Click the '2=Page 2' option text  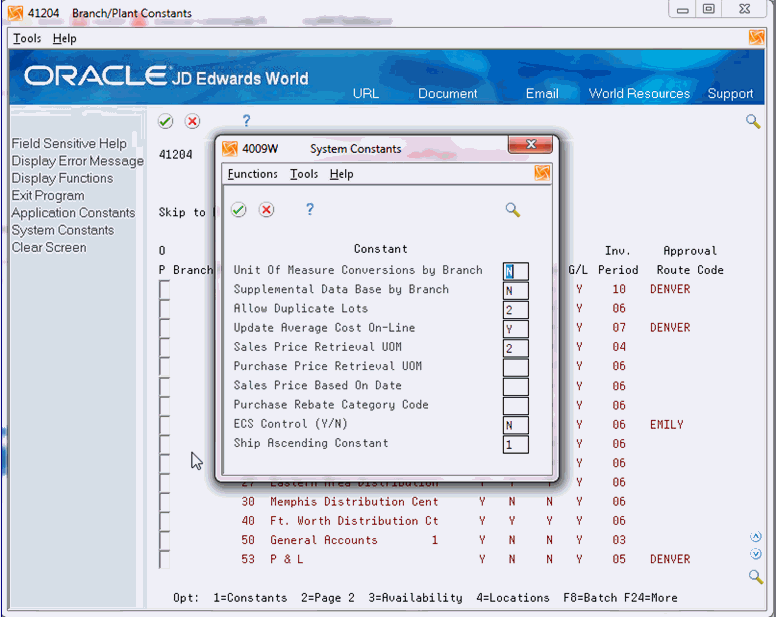click(328, 598)
